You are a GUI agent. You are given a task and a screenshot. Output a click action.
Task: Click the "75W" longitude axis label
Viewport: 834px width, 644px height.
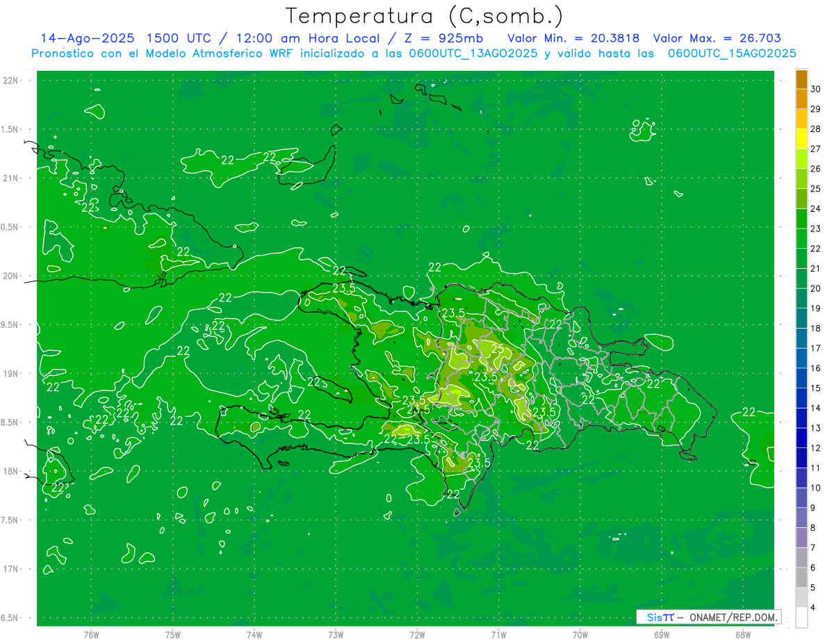(x=173, y=634)
